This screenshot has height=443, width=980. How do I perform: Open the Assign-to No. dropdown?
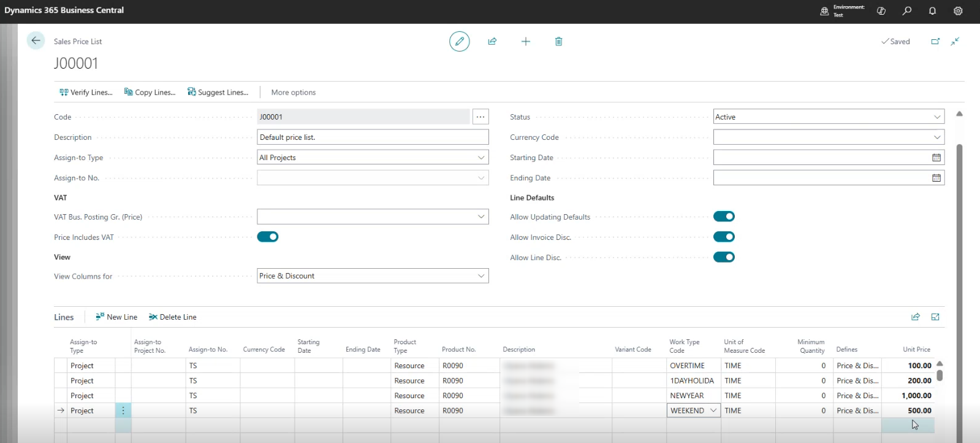(481, 178)
